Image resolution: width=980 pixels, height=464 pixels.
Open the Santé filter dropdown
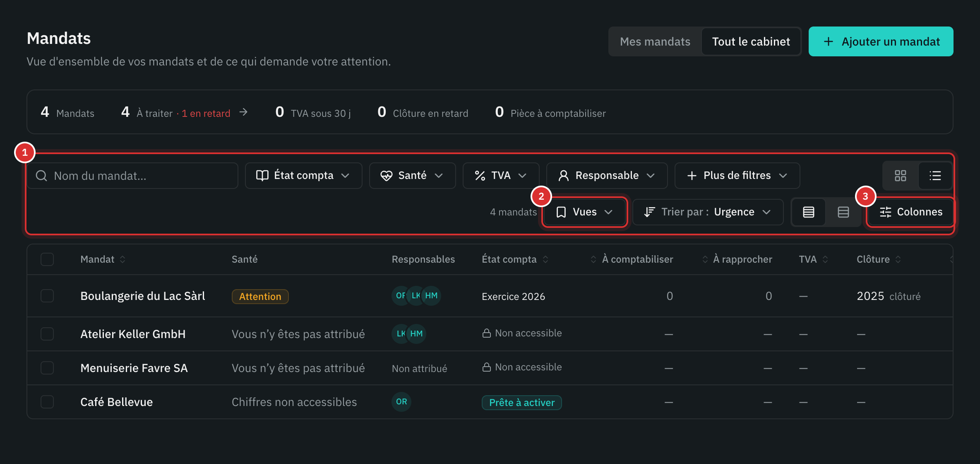412,176
